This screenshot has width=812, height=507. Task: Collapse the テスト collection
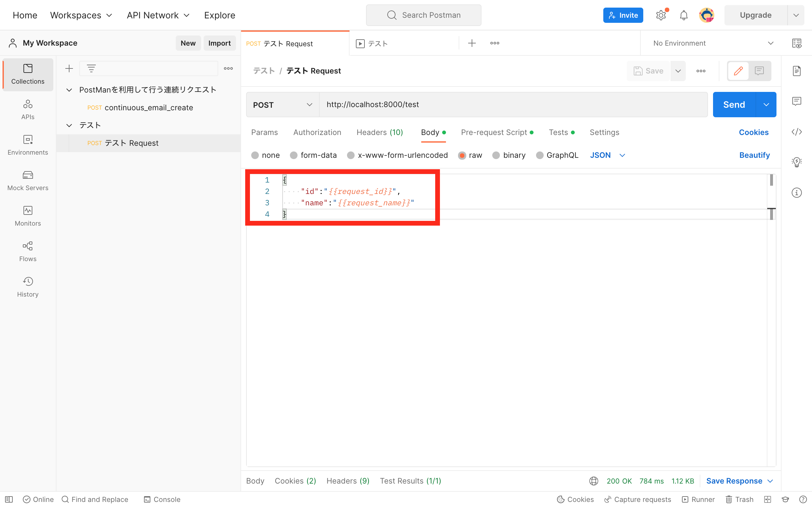click(x=69, y=125)
